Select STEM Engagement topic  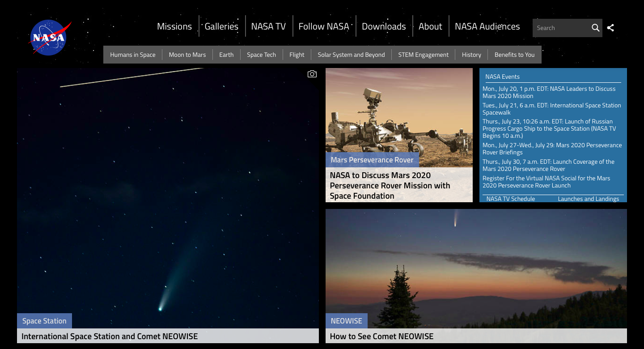424,55
